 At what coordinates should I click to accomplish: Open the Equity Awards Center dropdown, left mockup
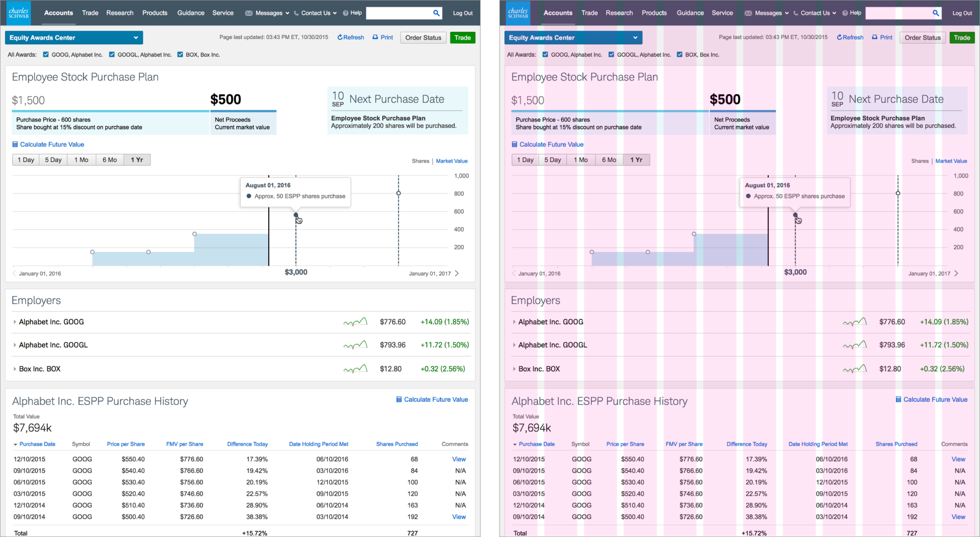tap(74, 38)
